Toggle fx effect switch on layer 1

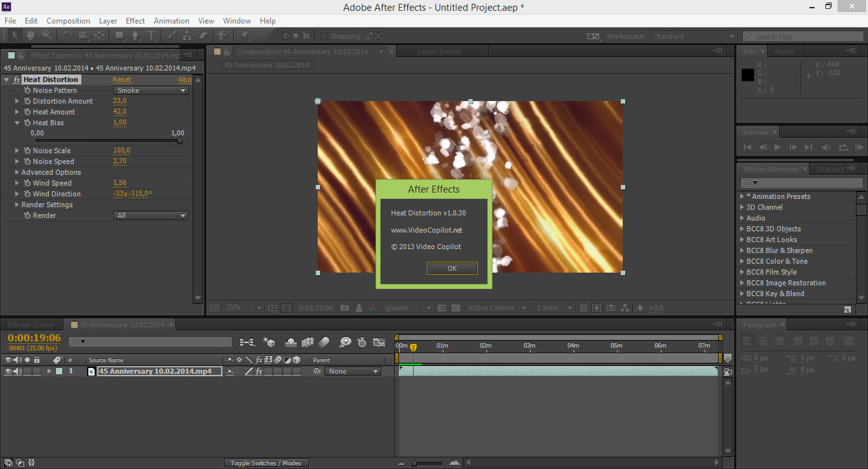(x=259, y=371)
